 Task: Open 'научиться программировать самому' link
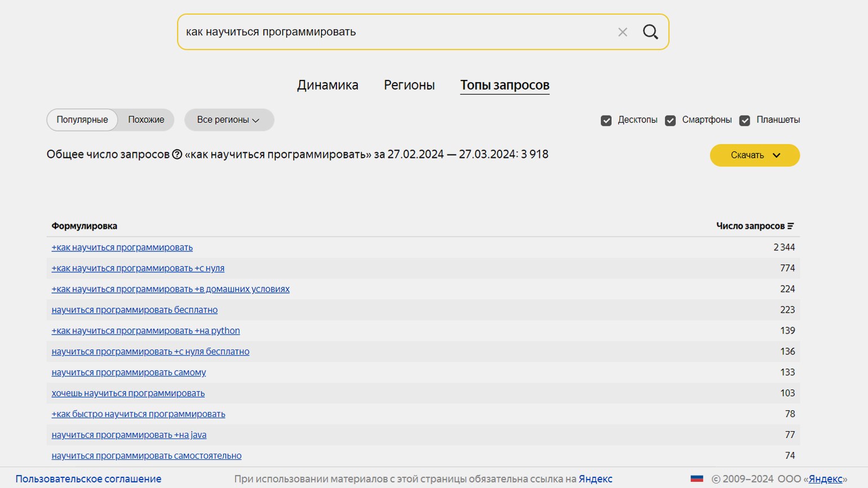coord(129,372)
